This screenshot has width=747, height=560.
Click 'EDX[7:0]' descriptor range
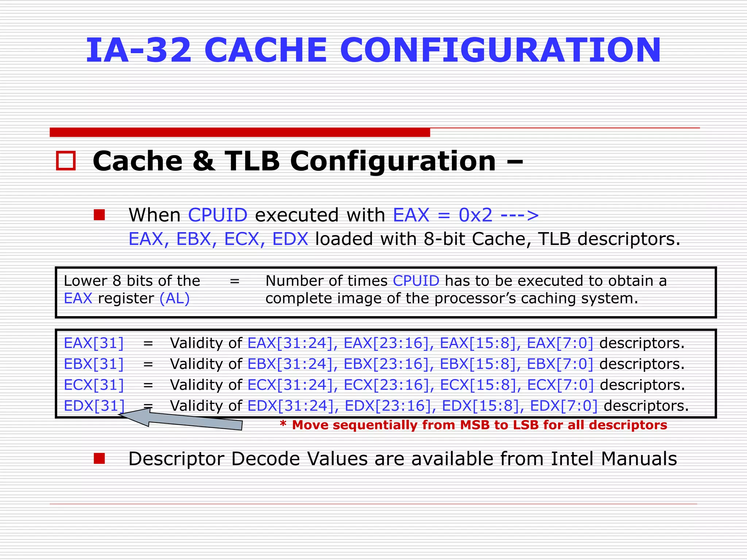click(x=564, y=406)
